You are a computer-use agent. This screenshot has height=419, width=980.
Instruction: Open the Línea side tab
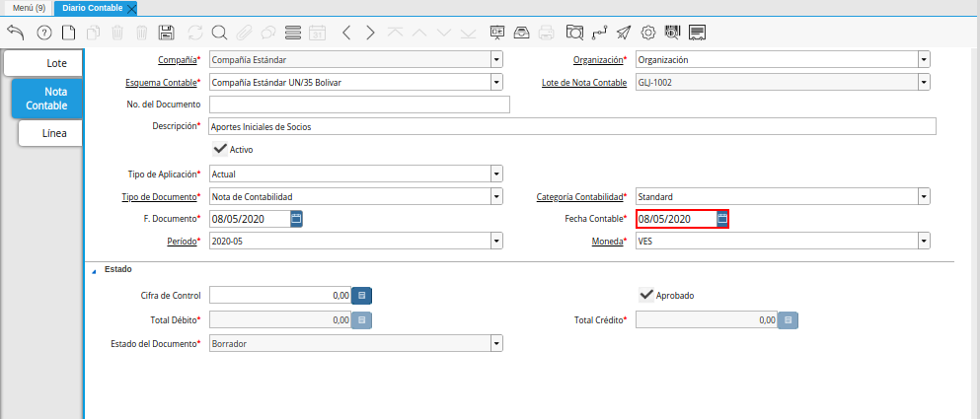(x=50, y=133)
